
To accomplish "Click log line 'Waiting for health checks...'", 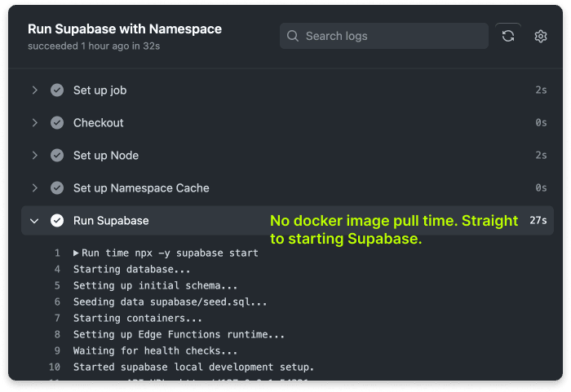I will [x=156, y=351].
